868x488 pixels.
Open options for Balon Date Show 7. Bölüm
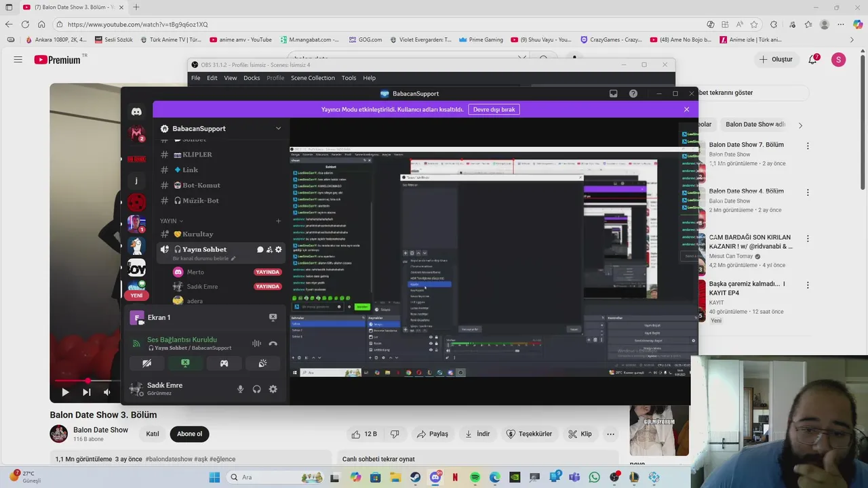pos(808,146)
